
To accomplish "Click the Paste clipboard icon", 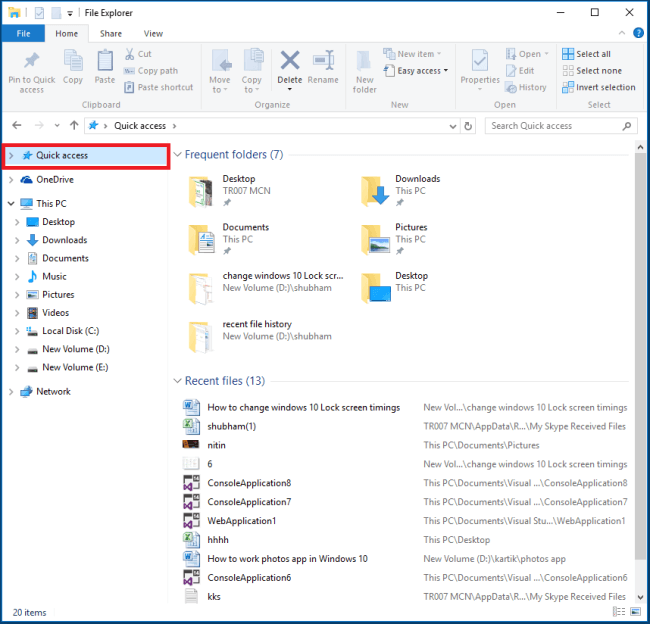I will (105, 61).
